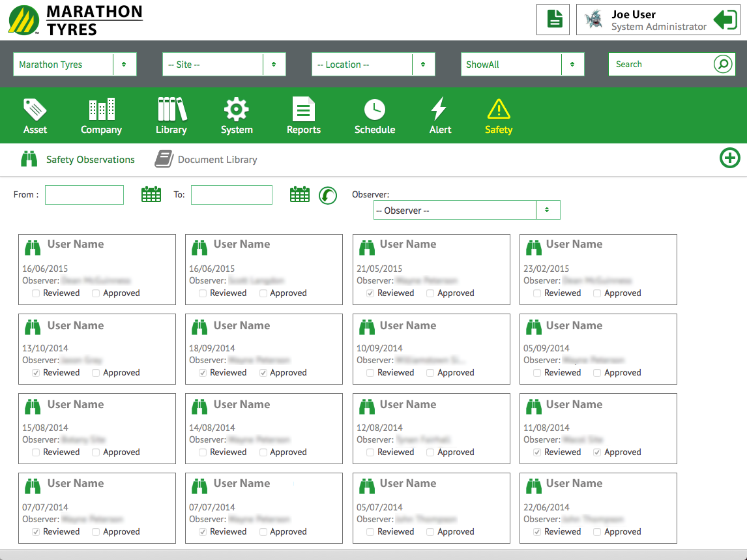This screenshot has width=747, height=560.
Task: Click the logout arrow icon beside Joe User
Action: pos(725,20)
